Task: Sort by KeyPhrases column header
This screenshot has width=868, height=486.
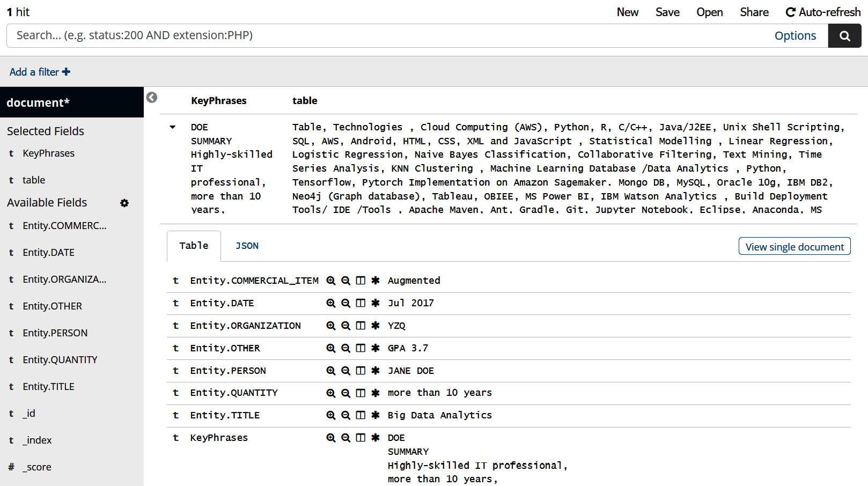Action: click(x=219, y=100)
